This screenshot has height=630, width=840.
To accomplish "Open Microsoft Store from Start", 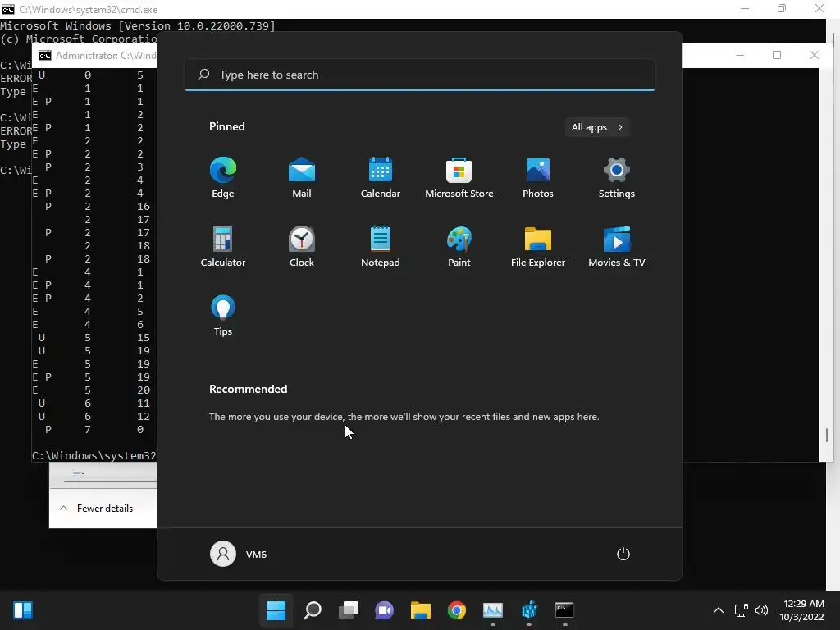I will (x=459, y=178).
